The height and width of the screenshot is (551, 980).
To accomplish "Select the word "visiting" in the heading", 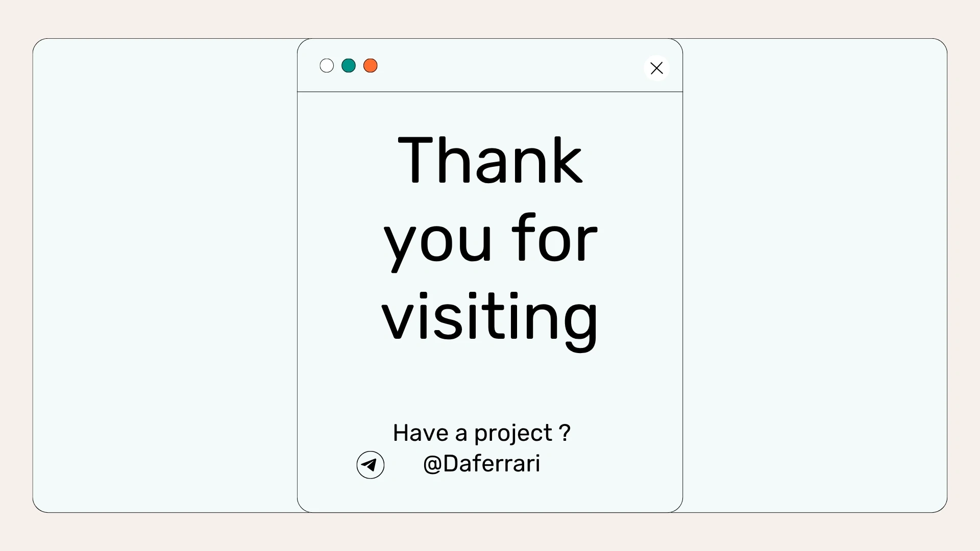I will click(x=490, y=317).
